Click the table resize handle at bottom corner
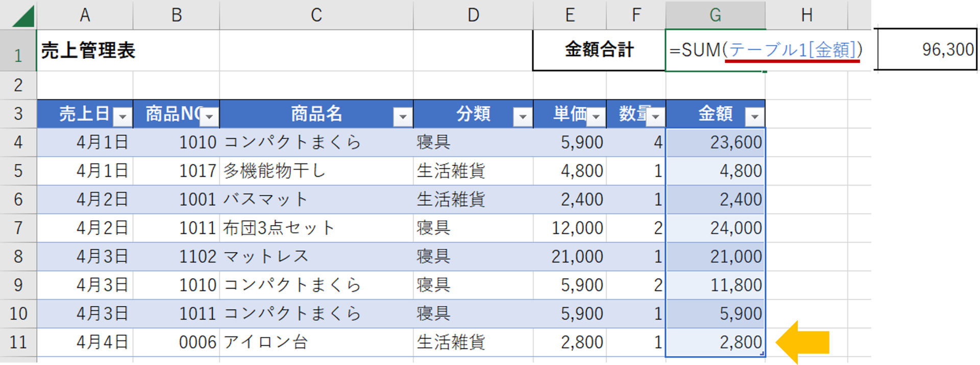The width and height of the screenshot is (980, 365). coord(762,353)
